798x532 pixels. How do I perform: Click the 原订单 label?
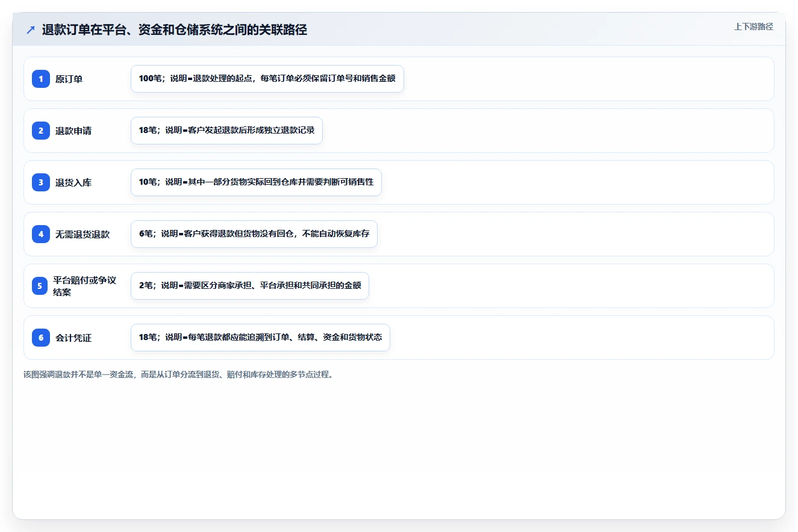coord(69,79)
